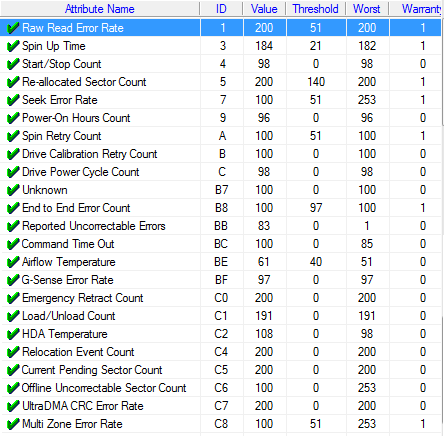Click the HDA Temperature attribute name
444x438 pixels.
pos(65,334)
